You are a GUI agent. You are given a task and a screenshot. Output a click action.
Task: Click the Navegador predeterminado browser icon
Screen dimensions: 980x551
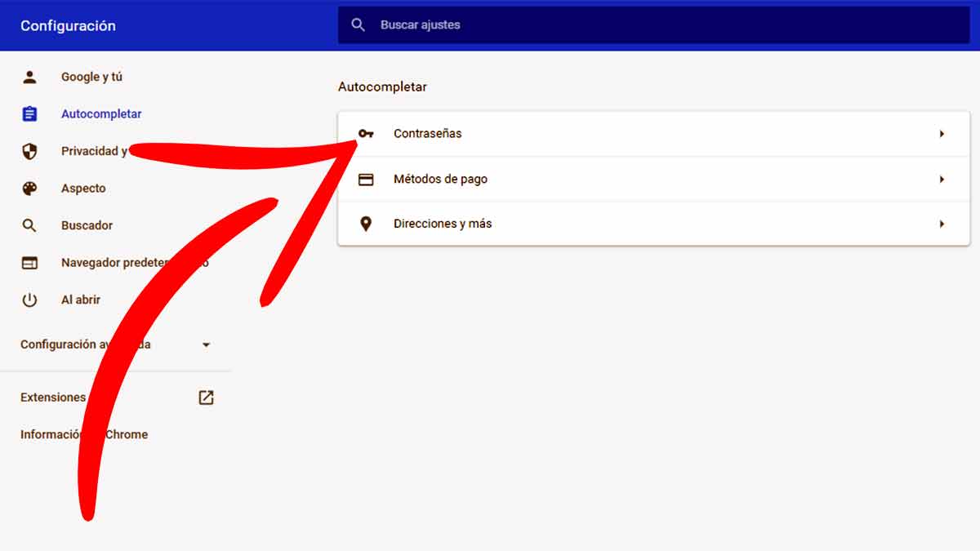click(30, 262)
